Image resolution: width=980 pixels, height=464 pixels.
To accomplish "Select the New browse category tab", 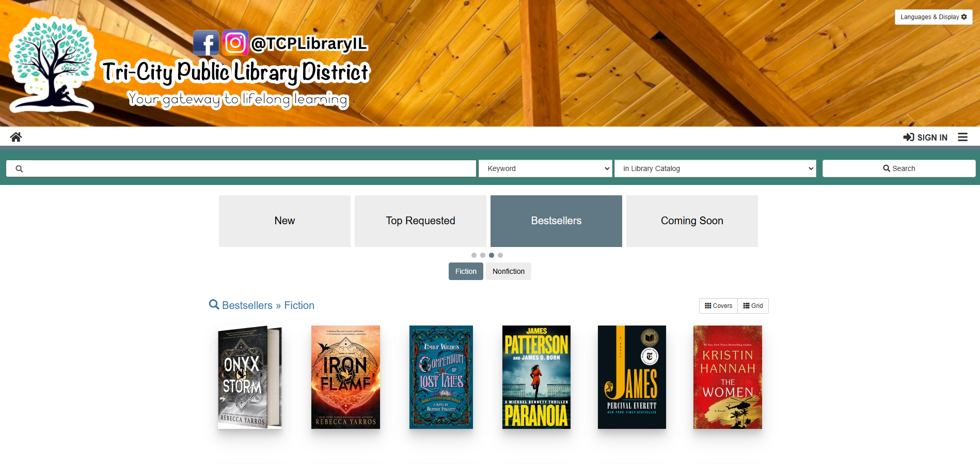I will click(x=284, y=221).
